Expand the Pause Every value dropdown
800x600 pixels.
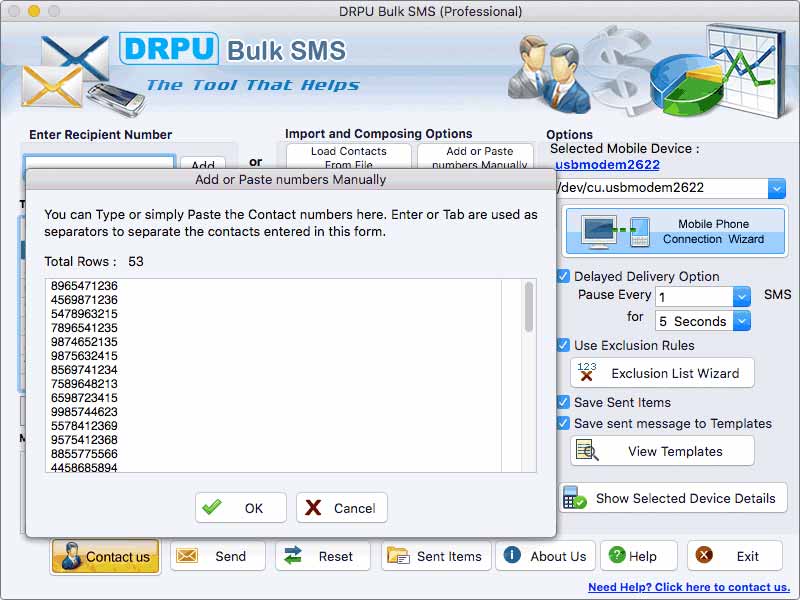click(x=740, y=296)
